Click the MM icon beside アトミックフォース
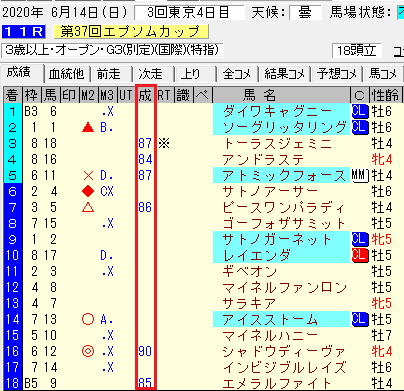 pos(360,175)
